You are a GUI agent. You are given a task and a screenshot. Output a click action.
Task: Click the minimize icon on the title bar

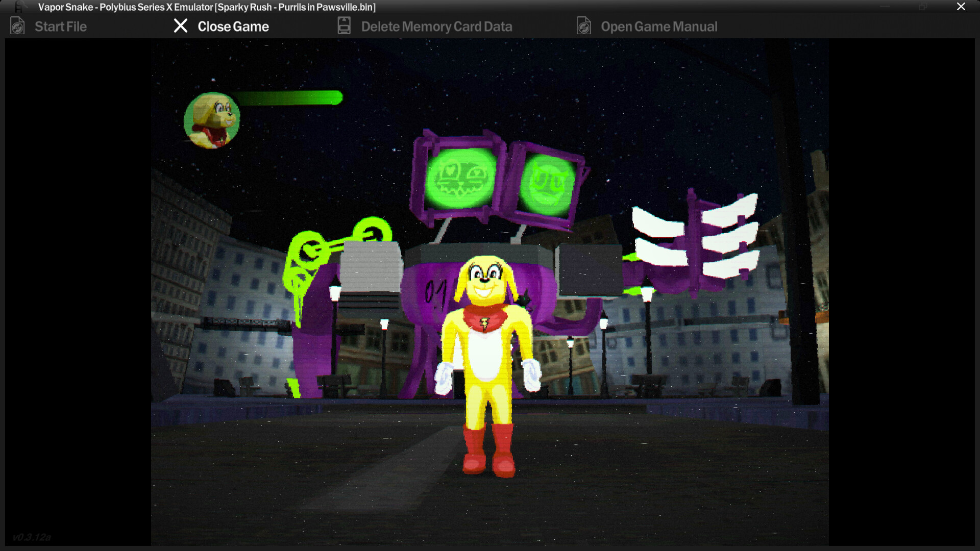(x=884, y=7)
